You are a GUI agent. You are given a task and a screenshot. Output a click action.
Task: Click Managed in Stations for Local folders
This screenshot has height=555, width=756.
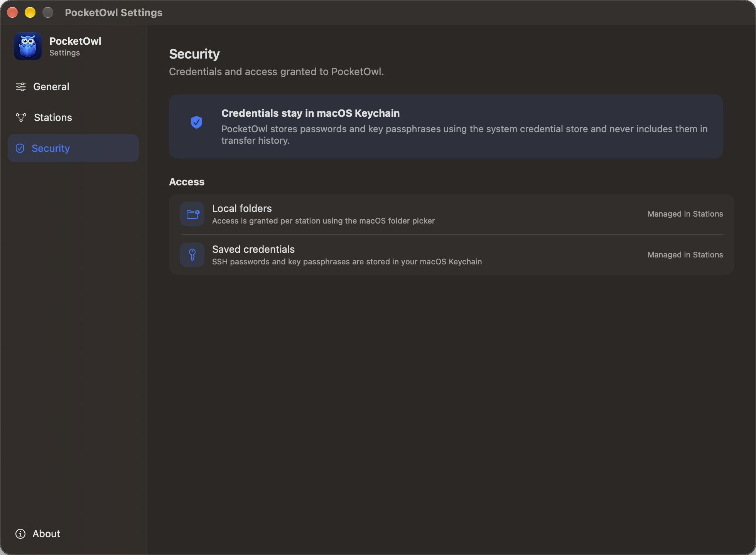[685, 214]
